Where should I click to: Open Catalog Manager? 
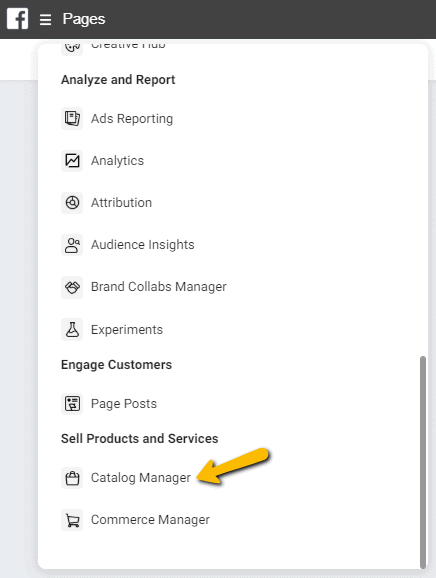(x=141, y=478)
